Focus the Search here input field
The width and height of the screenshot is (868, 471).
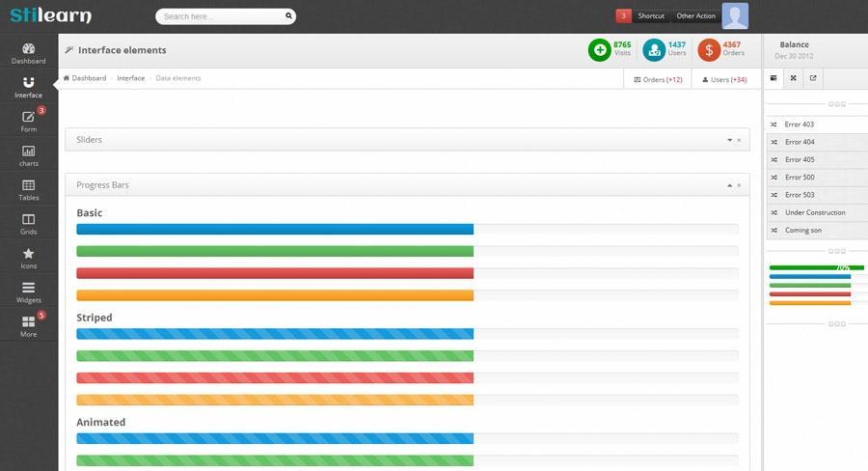point(226,16)
